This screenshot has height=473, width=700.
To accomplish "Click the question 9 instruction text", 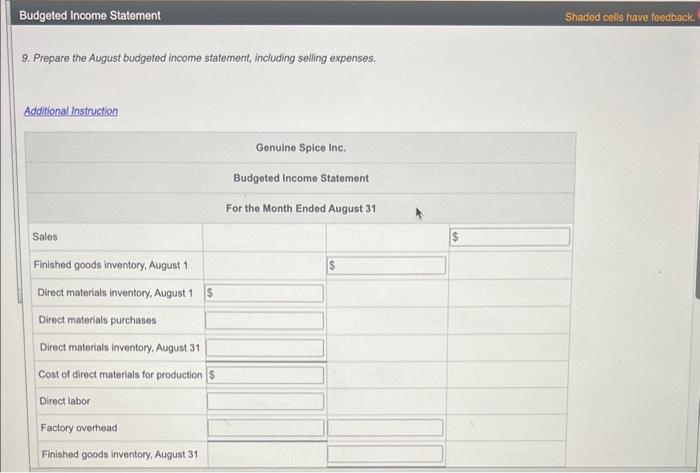I will (x=199, y=58).
